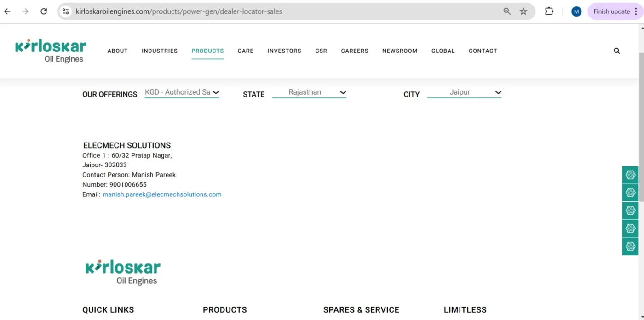644x320 pixels.
Task: View site information icon in address bar
Action: coord(65,11)
